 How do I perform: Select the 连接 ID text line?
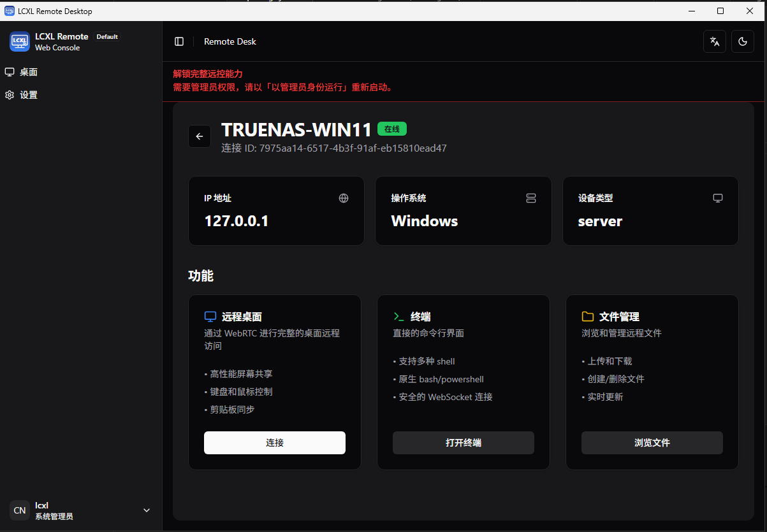(x=334, y=148)
